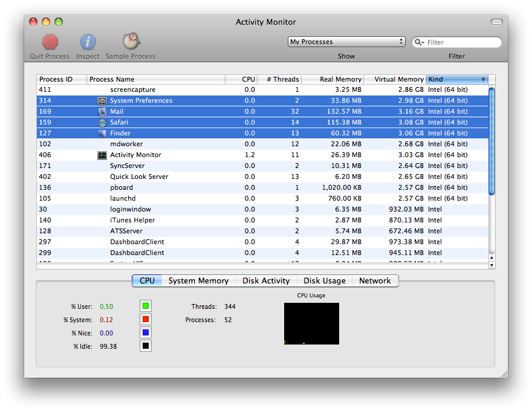This screenshot has height=411, width=532.
Task: Switch to the System Memory tab
Action: [x=198, y=281]
